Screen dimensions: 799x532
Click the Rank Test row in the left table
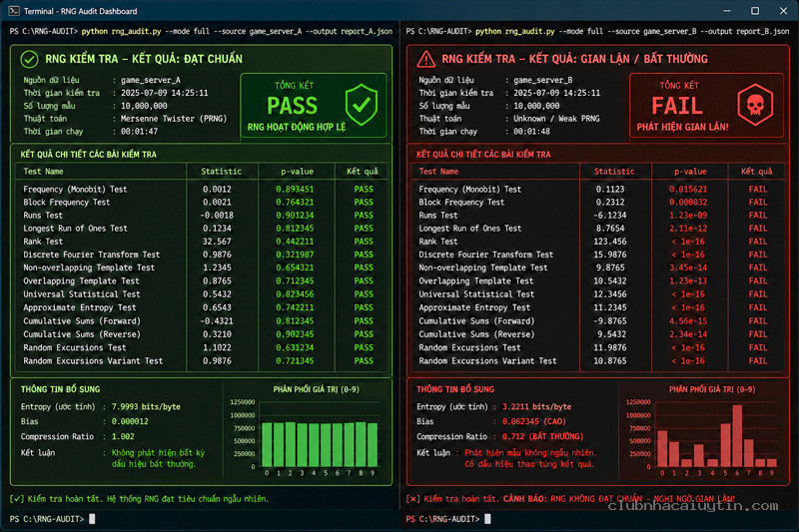(x=202, y=242)
